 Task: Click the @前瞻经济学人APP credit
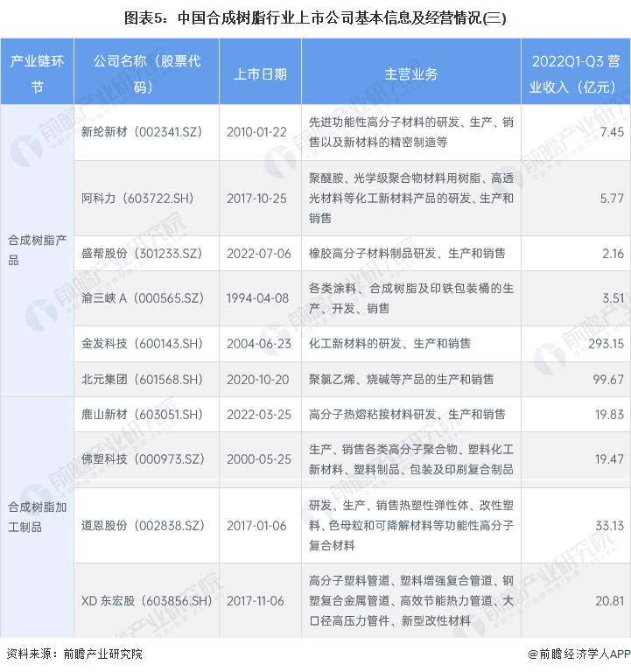[578, 654]
